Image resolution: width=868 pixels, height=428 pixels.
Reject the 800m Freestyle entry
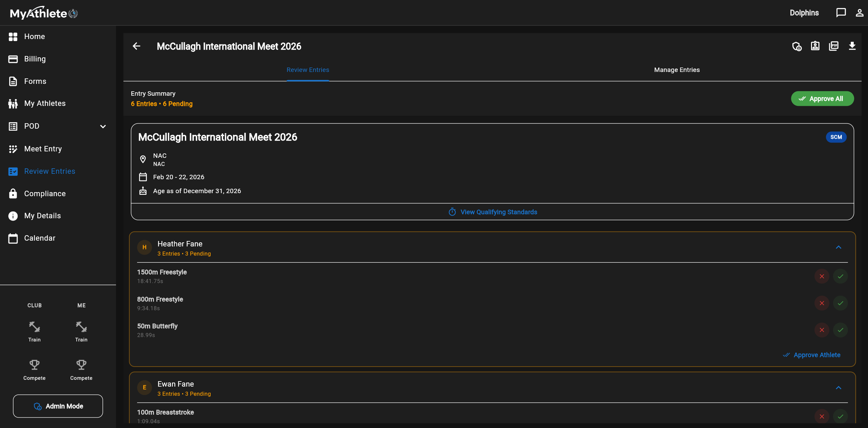(822, 303)
